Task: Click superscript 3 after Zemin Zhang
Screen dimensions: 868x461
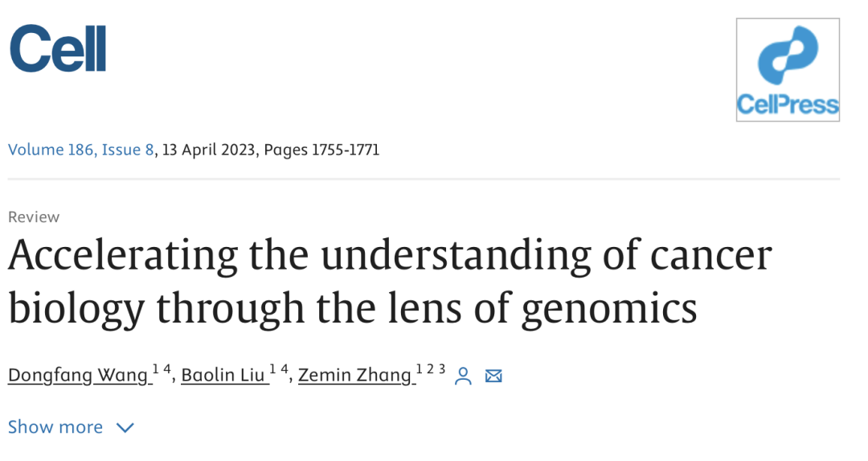Action: click(x=442, y=369)
